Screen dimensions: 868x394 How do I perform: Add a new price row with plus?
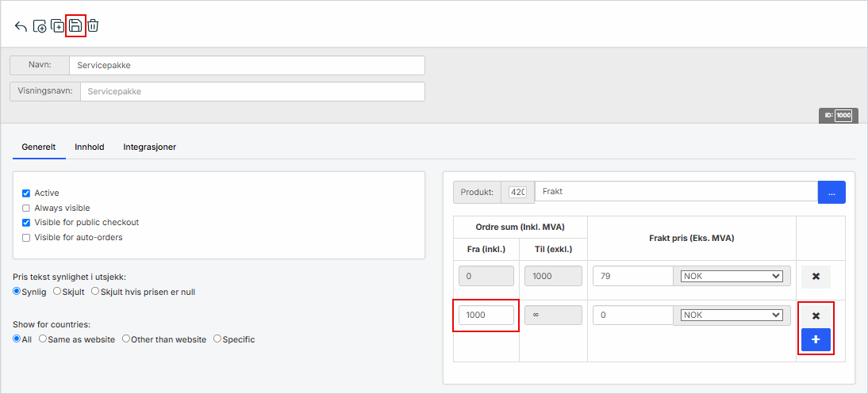816,340
